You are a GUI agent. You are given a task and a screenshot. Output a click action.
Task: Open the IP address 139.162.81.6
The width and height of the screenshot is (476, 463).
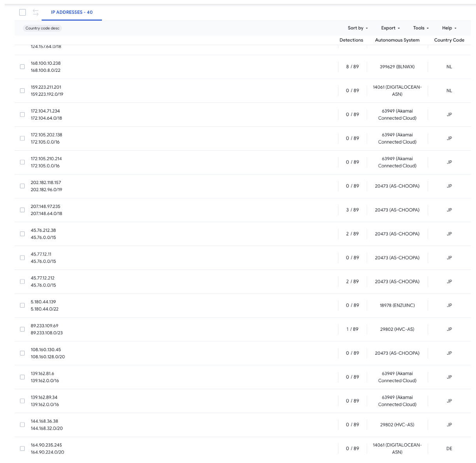(42, 374)
